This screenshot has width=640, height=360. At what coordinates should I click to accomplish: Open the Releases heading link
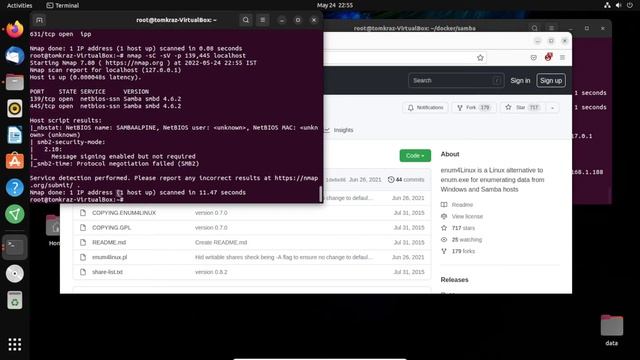454,280
